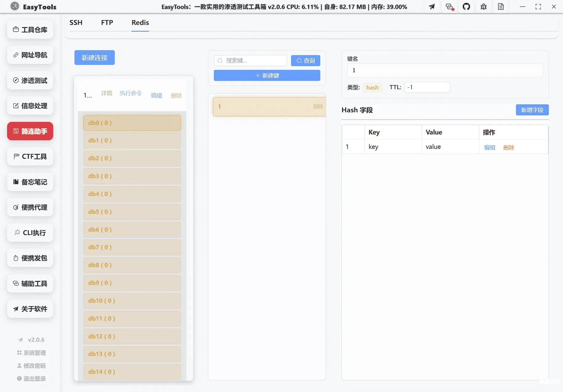Open 工具仓库 tool warehouse in sidebar

tap(30, 30)
